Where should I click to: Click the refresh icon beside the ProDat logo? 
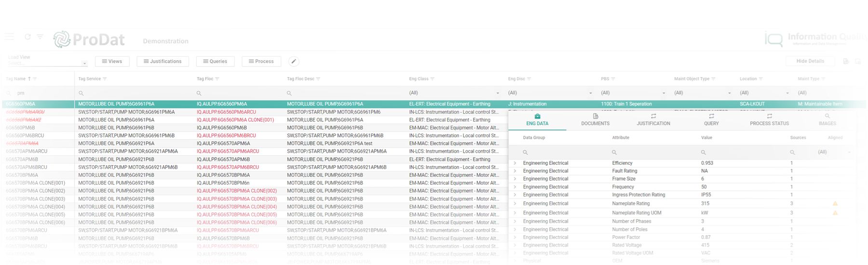coord(27,37)
